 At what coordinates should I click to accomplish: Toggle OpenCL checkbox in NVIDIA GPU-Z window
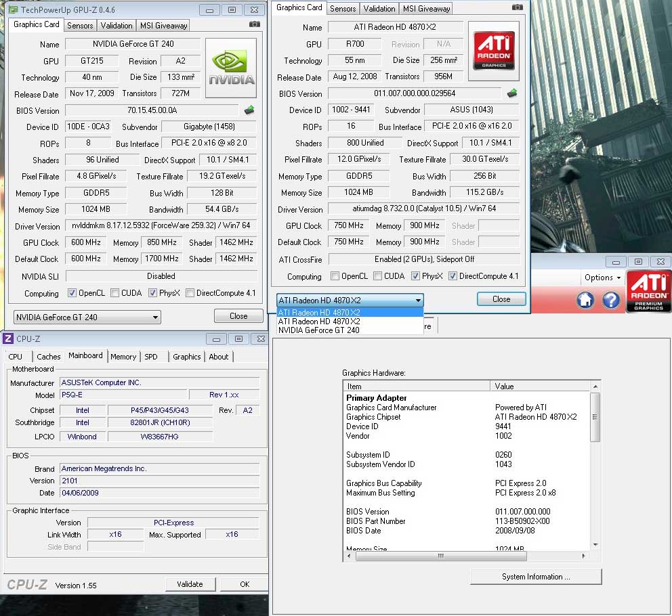tap(72, 293)
